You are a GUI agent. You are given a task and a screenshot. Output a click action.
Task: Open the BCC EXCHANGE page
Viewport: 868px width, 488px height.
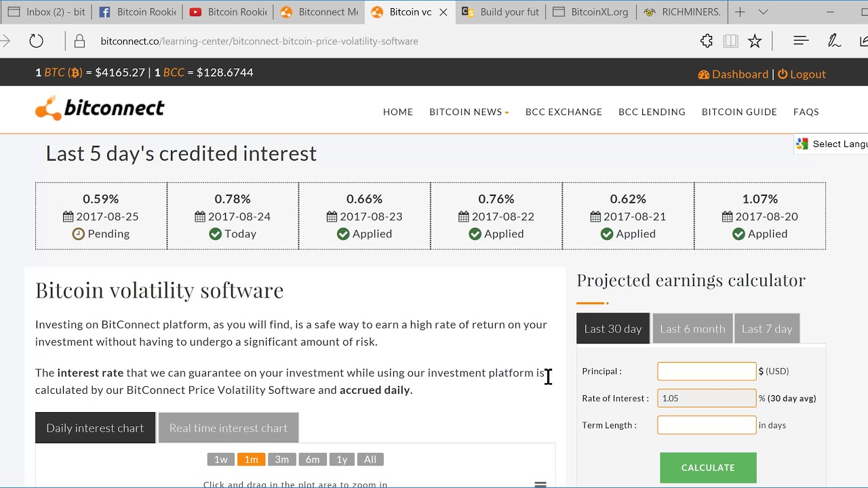(x=564, y=112)
